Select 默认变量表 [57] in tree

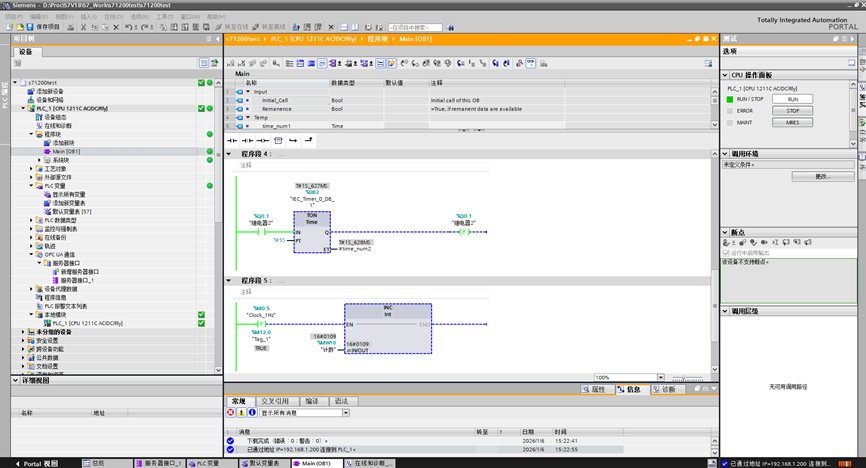71,212
